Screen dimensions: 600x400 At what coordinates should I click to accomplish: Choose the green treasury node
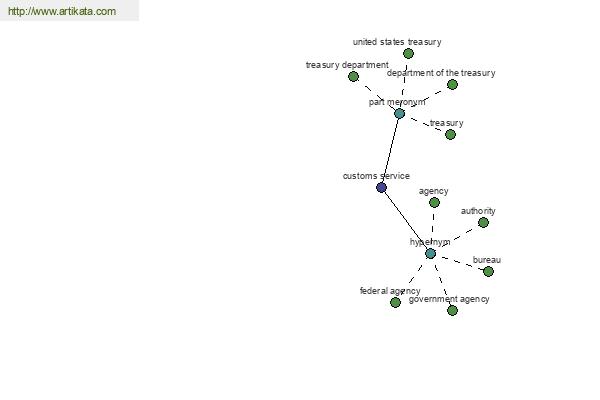(450, 134)
